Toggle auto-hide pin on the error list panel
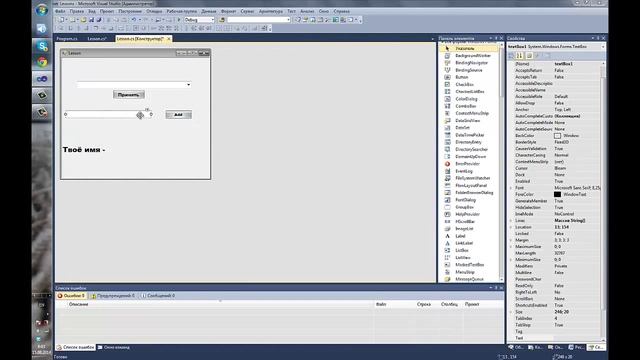 point(496,288)
